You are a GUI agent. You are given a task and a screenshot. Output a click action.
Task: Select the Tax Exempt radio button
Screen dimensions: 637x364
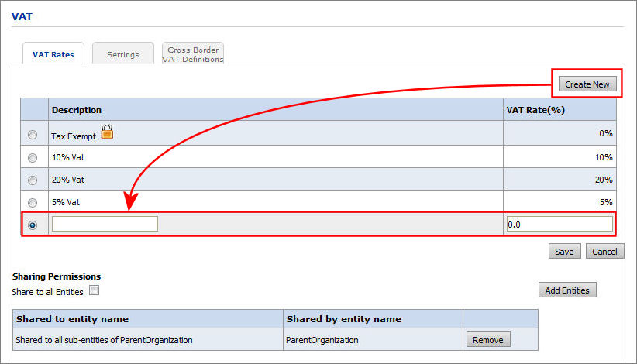pyautogui.click(x=33, y=135)
